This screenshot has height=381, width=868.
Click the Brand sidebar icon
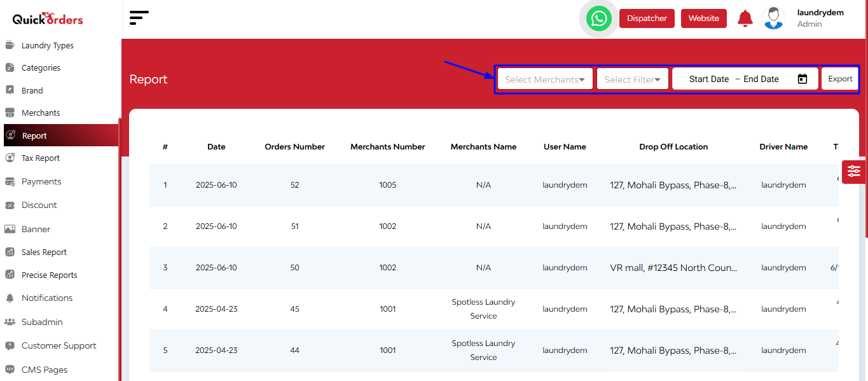[x=10, y=90]
